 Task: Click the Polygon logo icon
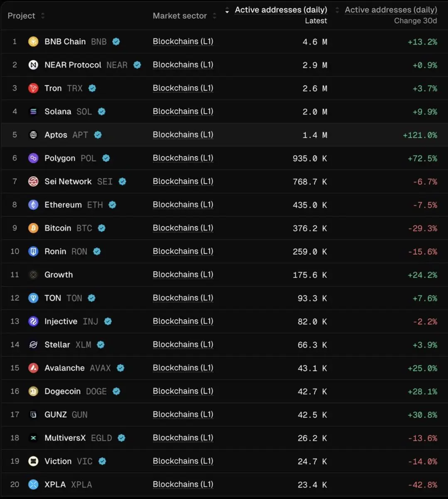click(33, 158)
